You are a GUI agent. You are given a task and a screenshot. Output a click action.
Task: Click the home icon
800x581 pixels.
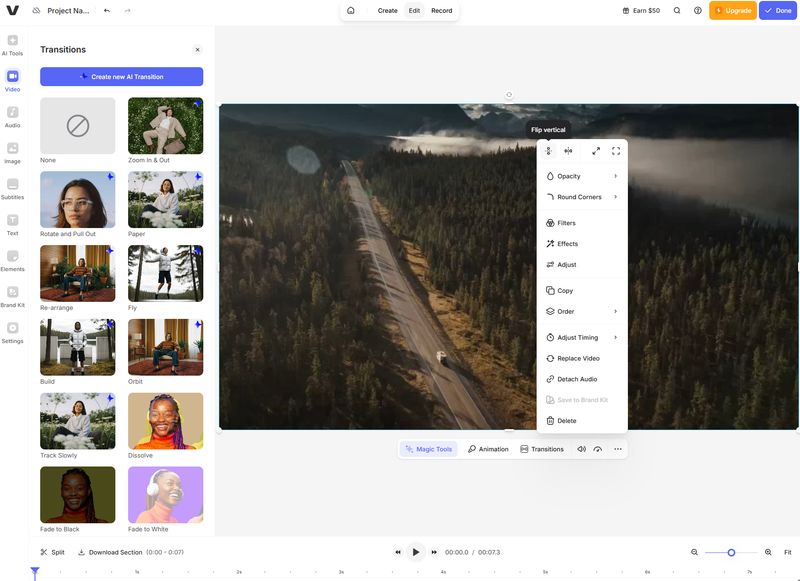(351, 10)
